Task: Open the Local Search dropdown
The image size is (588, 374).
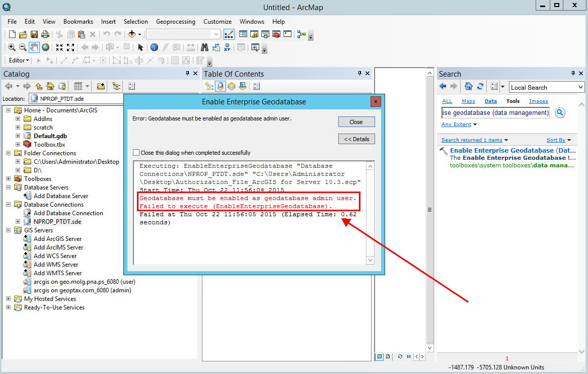Action: click(x=580, y=88)
